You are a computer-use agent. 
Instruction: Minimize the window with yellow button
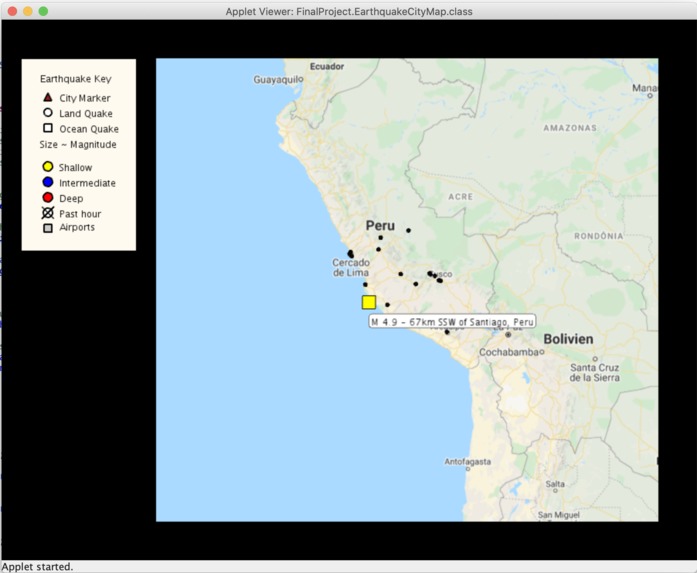coord(28,11)
